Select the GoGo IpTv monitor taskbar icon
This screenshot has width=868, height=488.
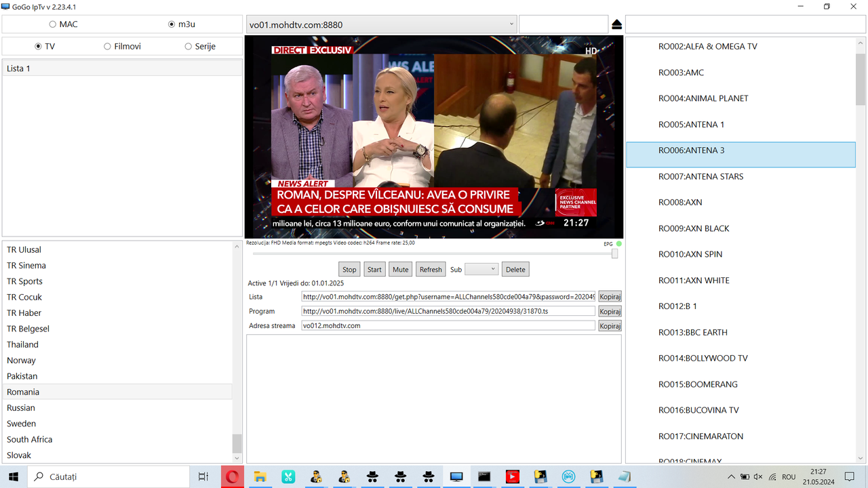pos(456,476)
